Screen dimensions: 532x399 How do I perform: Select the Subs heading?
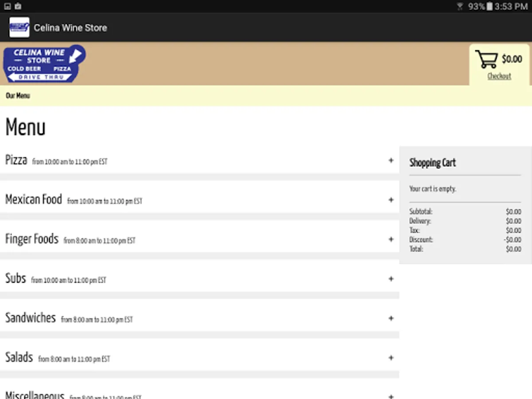coord(16,278)
